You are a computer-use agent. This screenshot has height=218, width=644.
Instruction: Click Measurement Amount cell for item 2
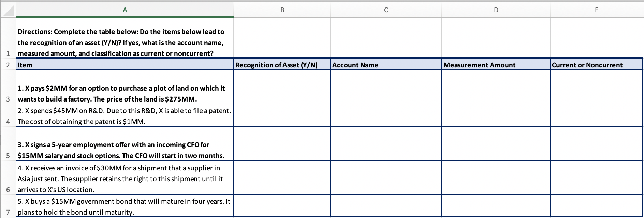click(x=496, y=115)
